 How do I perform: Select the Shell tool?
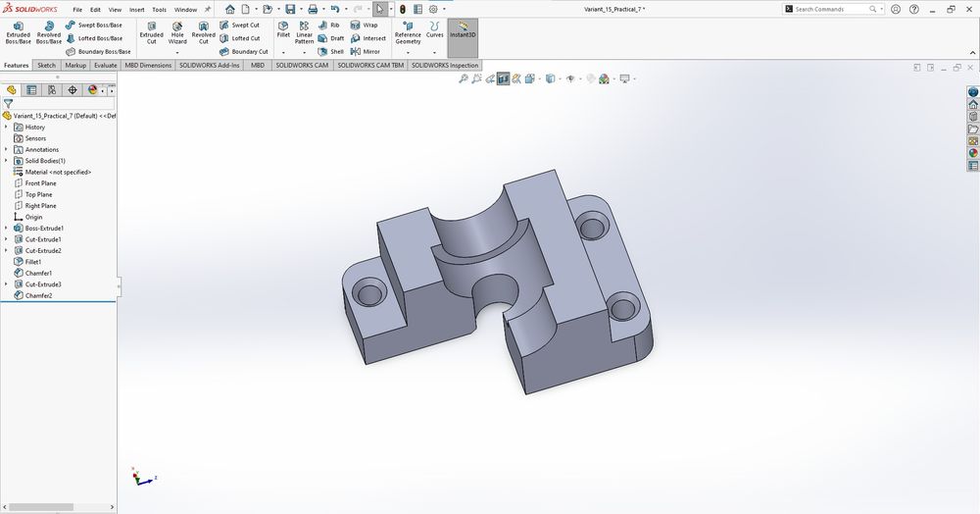coord(331,51)
